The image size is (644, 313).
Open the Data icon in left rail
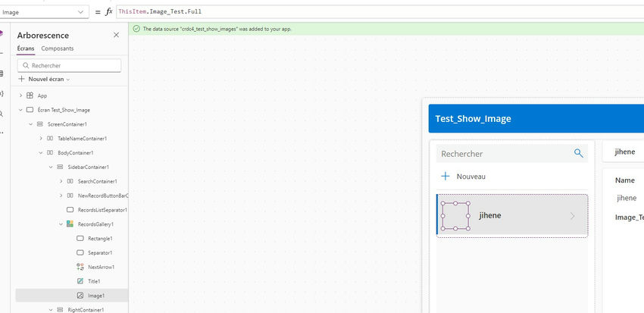point(2,74)
